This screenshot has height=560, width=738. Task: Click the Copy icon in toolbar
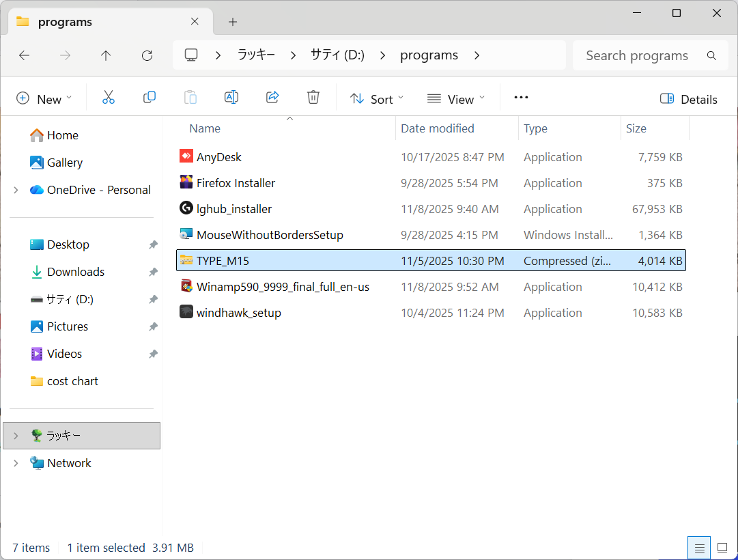pos(149,98)
